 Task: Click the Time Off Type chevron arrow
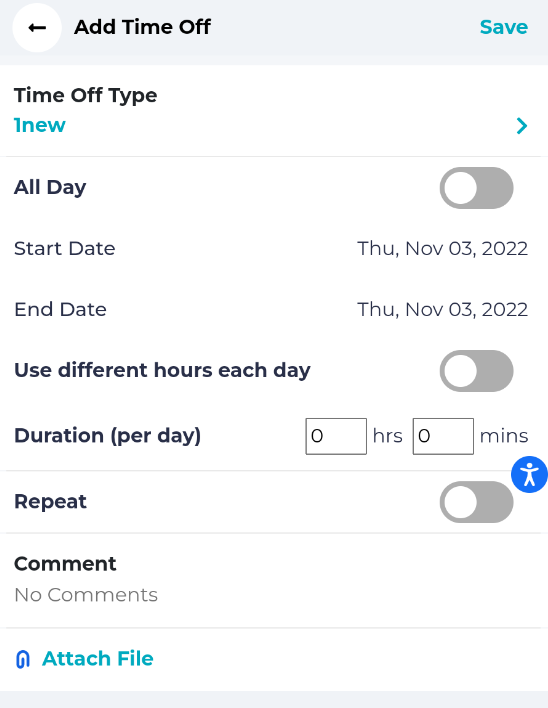point(522,126)
